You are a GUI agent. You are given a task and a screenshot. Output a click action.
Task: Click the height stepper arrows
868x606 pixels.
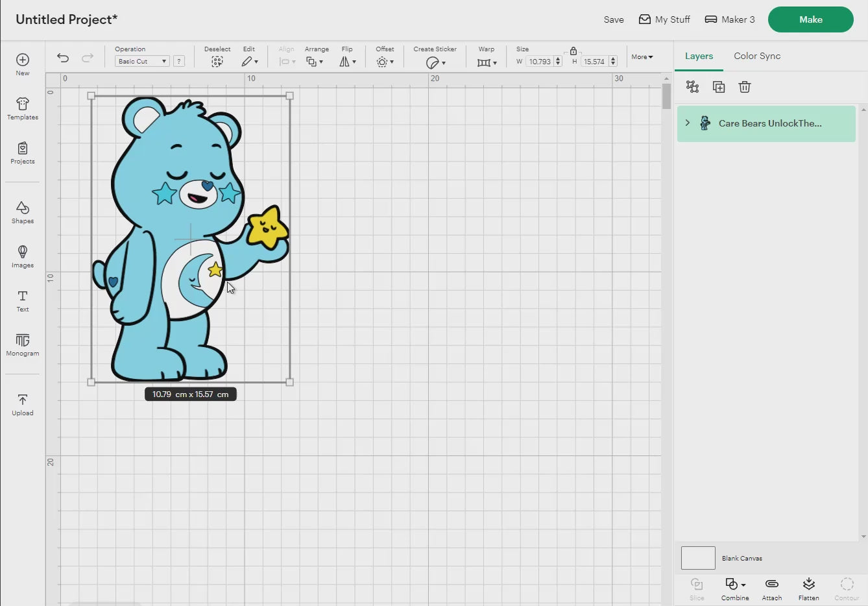tap(613, 62)
